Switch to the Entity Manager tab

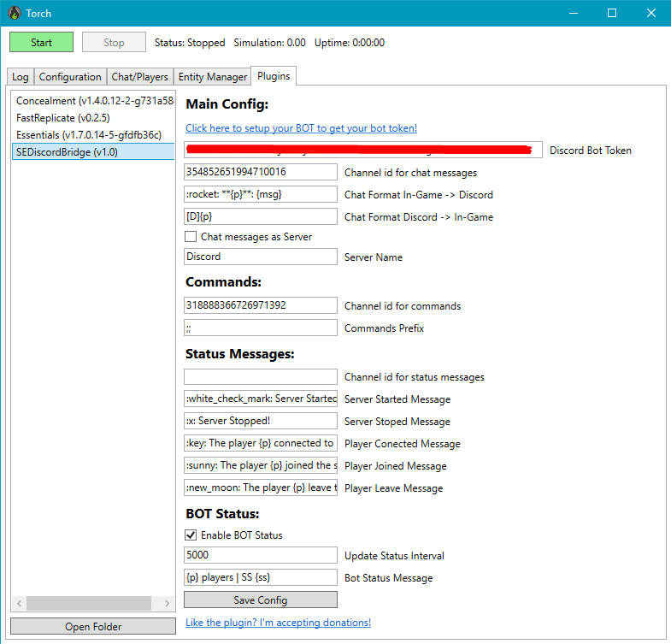213,77
